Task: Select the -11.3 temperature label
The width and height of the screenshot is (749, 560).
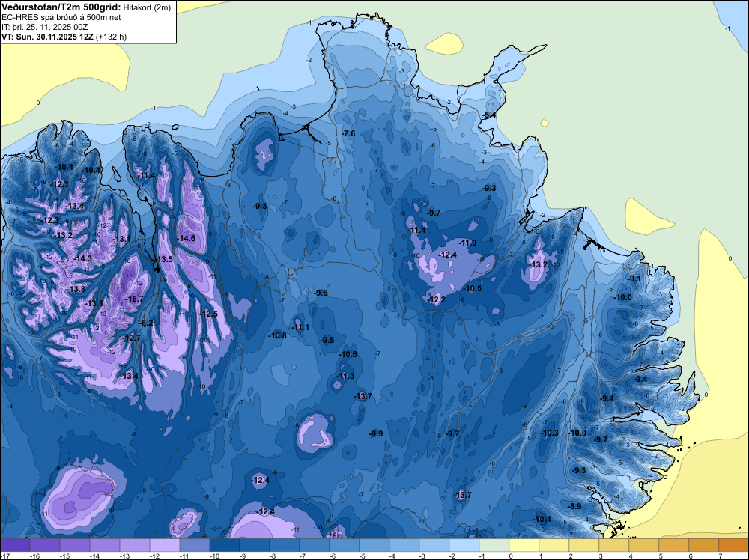Action: (x=345, y=376)
